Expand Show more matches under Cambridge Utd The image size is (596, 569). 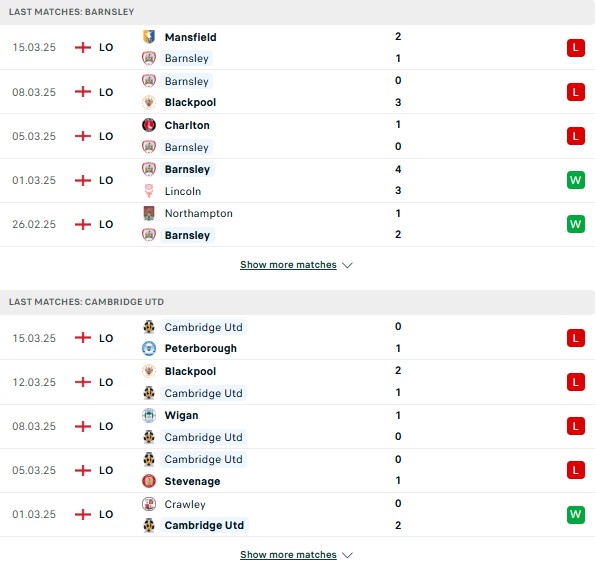pyautogui.click(x=288, y=555)
